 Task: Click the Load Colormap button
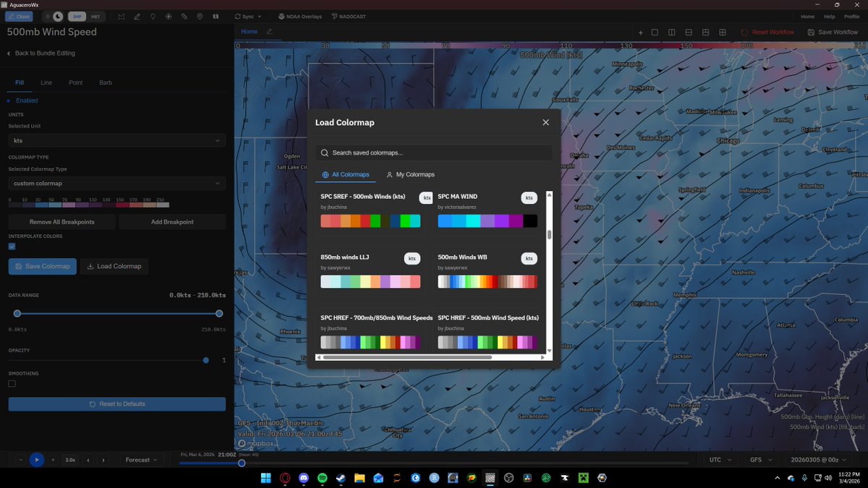point(114,266)
